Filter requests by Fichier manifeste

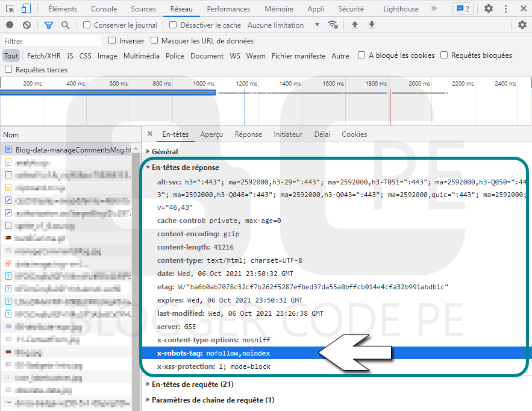pos(298,55)
